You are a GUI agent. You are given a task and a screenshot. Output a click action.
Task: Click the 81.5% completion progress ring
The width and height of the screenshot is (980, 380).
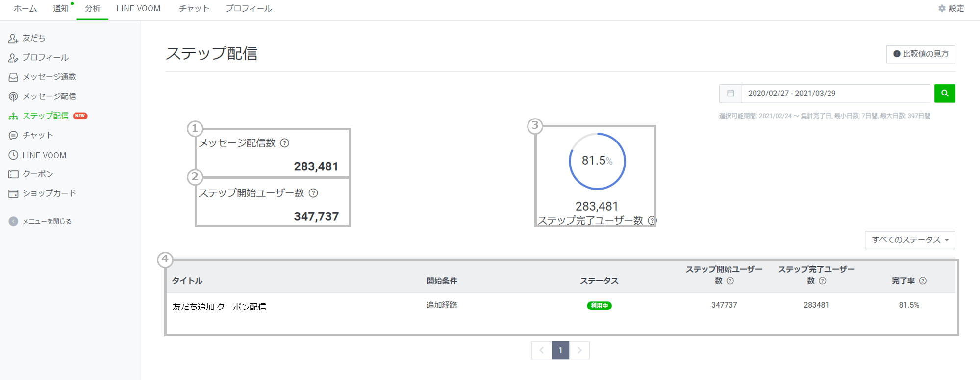597,161
